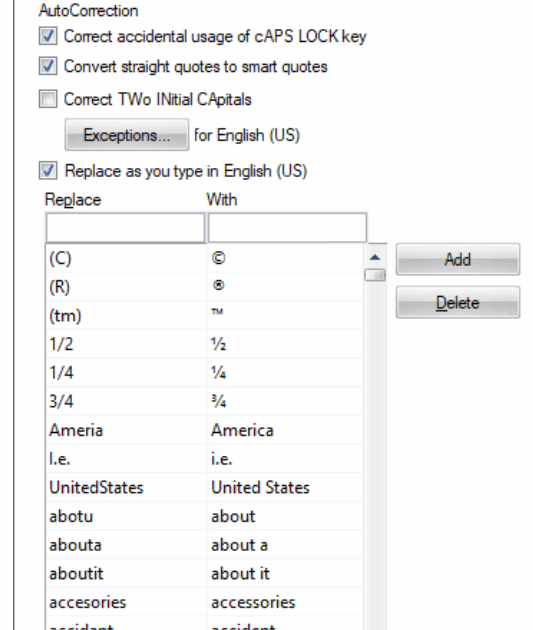Viewport: 533px width, 630px height.
Task: Open the Exceptions dialog
Action: tap(127, 135)
